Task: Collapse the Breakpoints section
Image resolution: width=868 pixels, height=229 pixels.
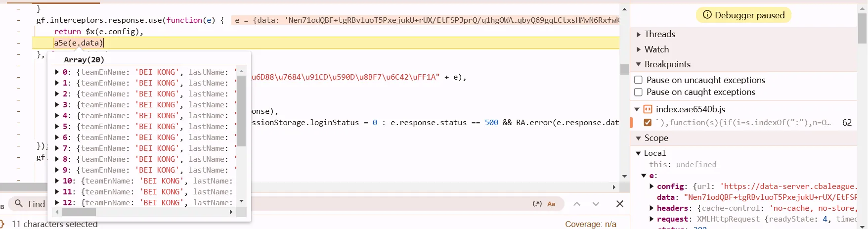Action: coord(639,64)
